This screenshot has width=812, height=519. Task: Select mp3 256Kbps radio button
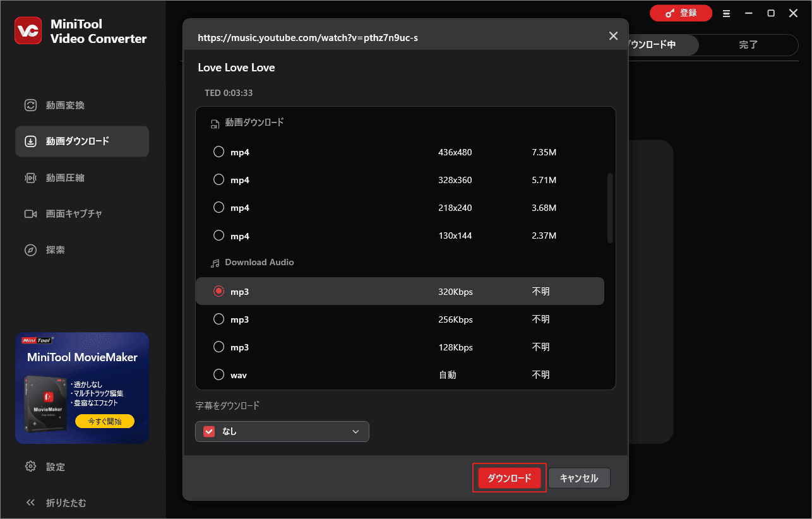(219, 319)
